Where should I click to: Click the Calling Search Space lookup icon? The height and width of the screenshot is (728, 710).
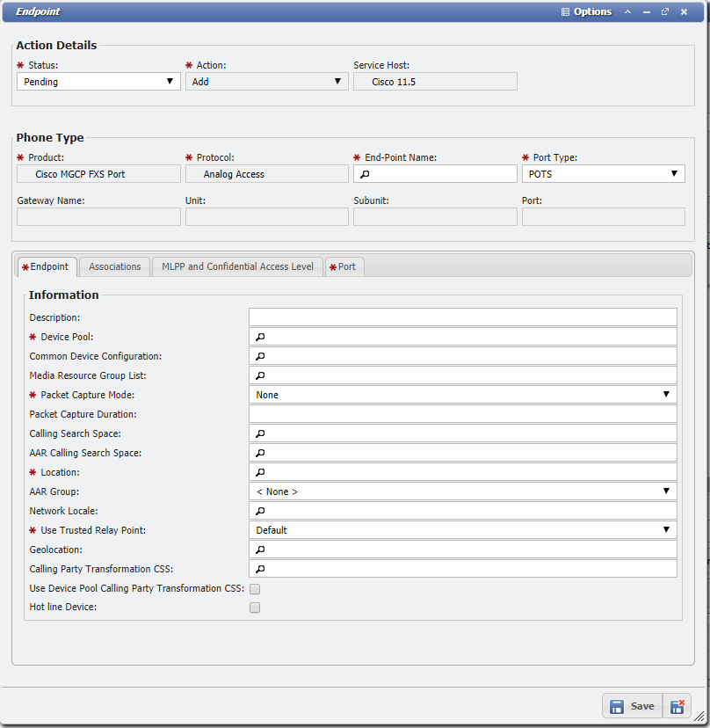pos(260,433)
